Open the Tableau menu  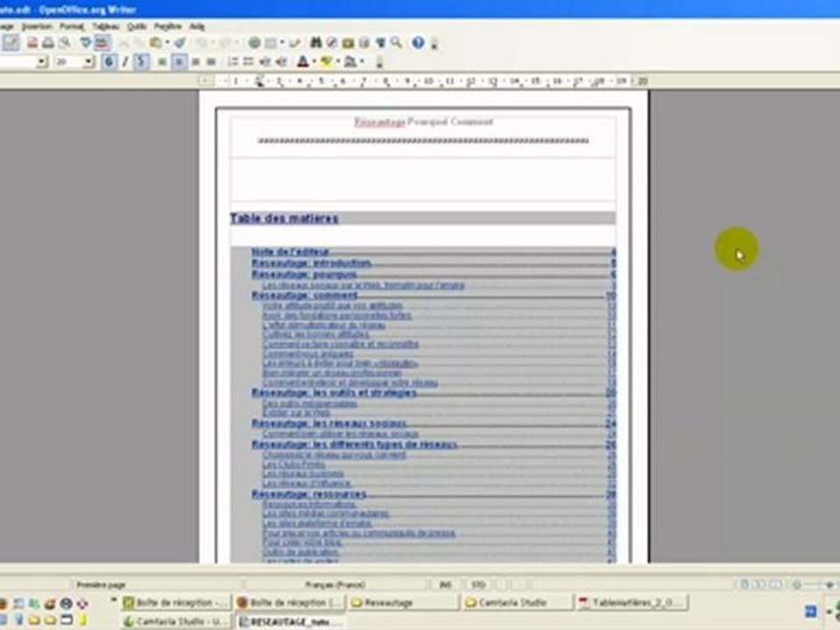pyautogui.click(x=106, y=26)
